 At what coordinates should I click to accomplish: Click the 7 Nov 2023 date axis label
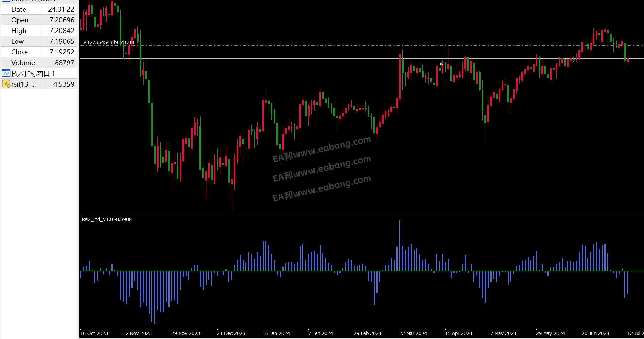(139, 333)
